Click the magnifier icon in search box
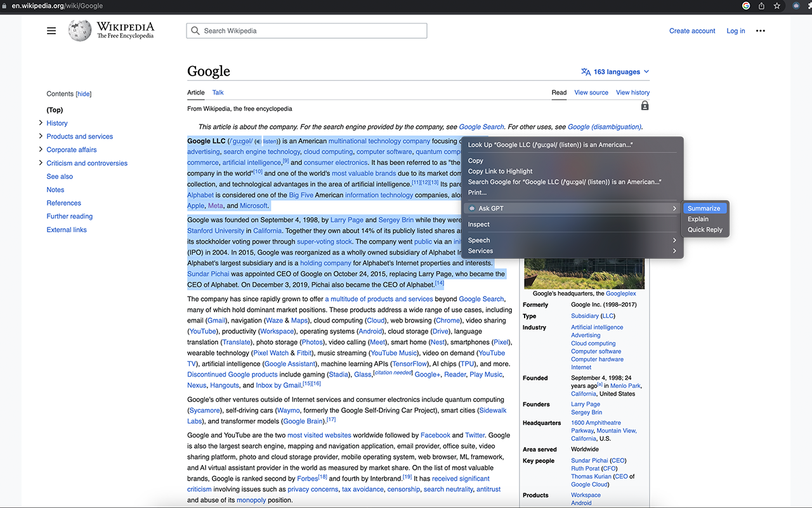 coord(195,30)
